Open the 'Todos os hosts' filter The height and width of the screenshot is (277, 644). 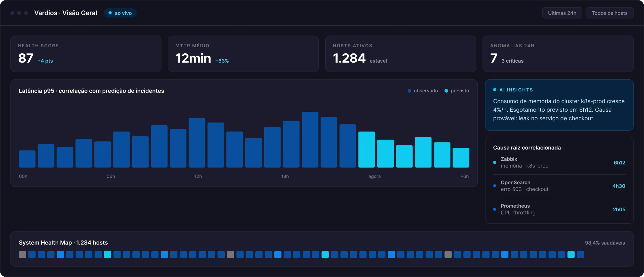pos(610,13)
